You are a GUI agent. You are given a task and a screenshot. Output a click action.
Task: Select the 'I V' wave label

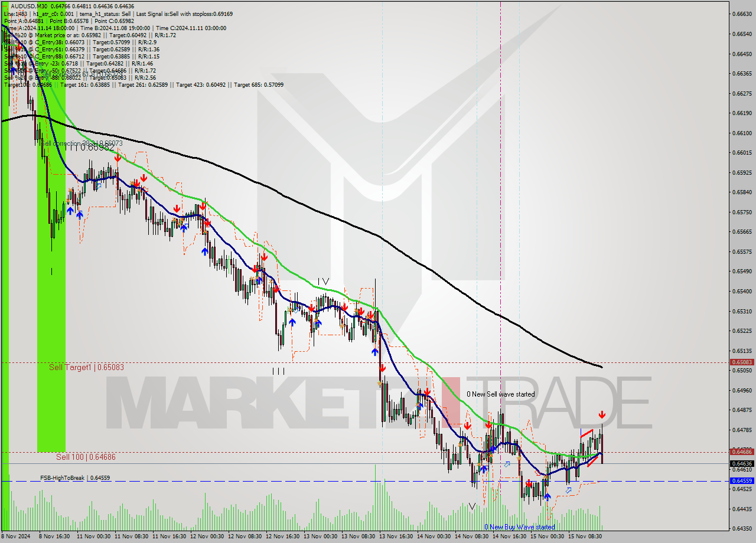[x=323, y=282]
